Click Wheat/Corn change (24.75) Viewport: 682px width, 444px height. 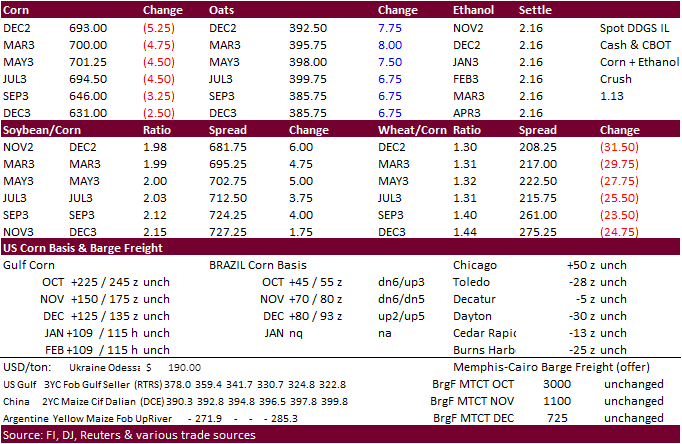[x=619, y=232]
